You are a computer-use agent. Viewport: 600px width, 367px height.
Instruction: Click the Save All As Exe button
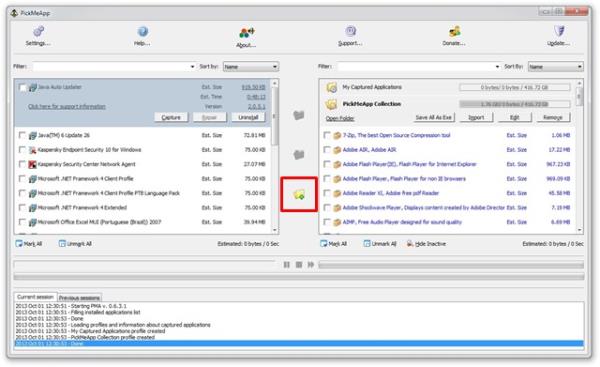point(434,117)
